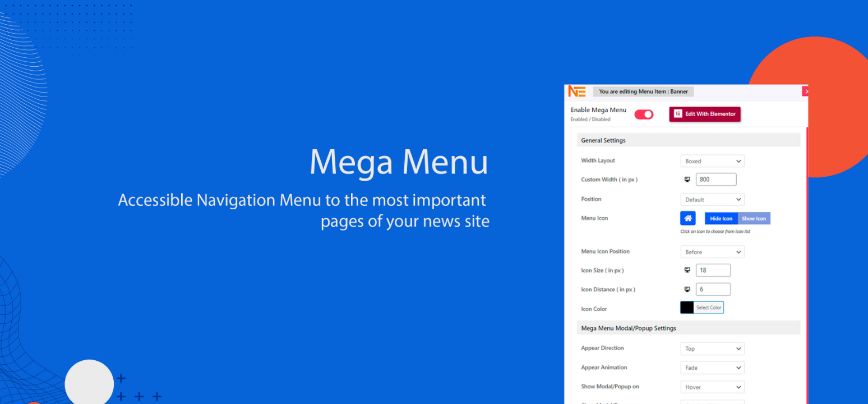This screenshot has height=404, width=868.
Task: Select the Hide Icon option
Action: click(x=721, y=219)
